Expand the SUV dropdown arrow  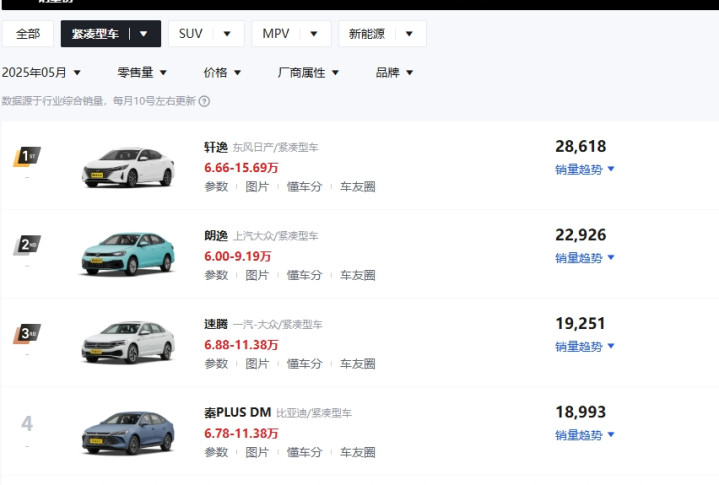click(227, 34)
